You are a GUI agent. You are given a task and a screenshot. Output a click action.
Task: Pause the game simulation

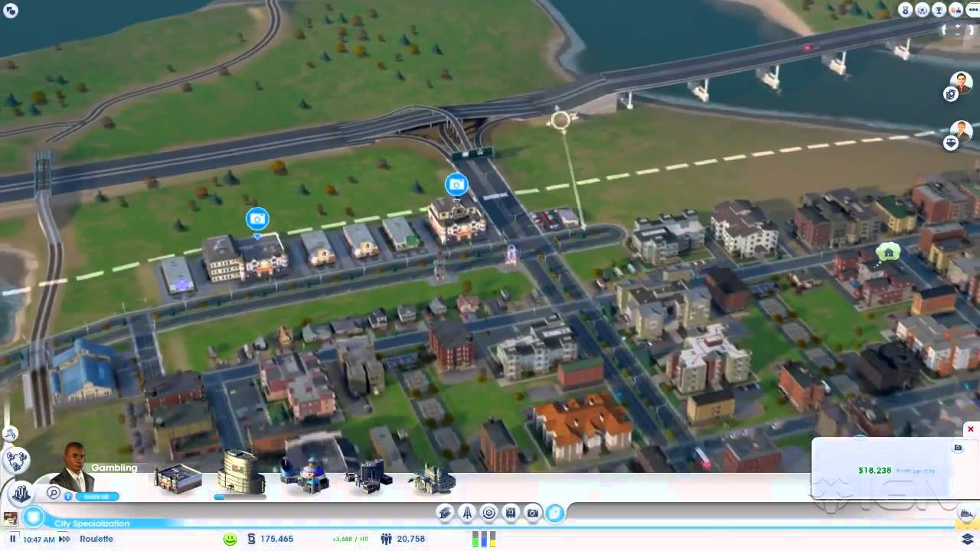(13, 539)
